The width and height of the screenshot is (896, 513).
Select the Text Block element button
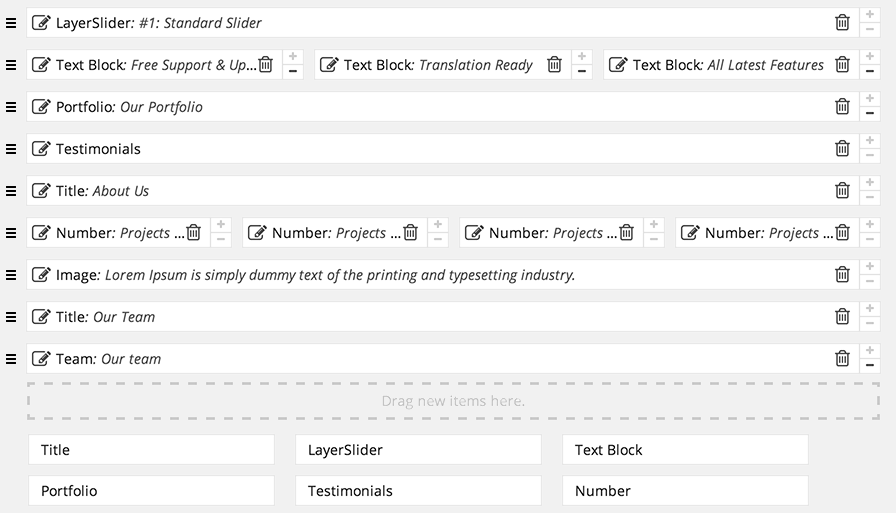tap(685, 450)
